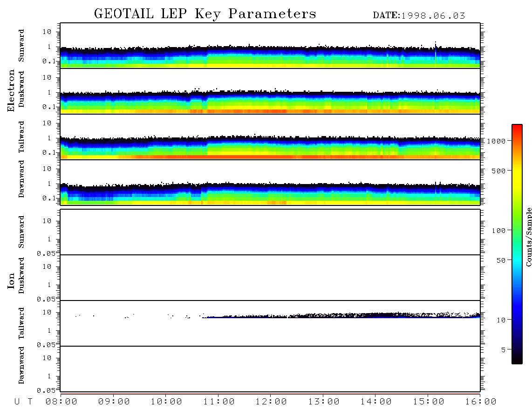The height and width of the screenshot is (410, 532).
Task: Click the Ion Duskward panel label
Action: 21,275
